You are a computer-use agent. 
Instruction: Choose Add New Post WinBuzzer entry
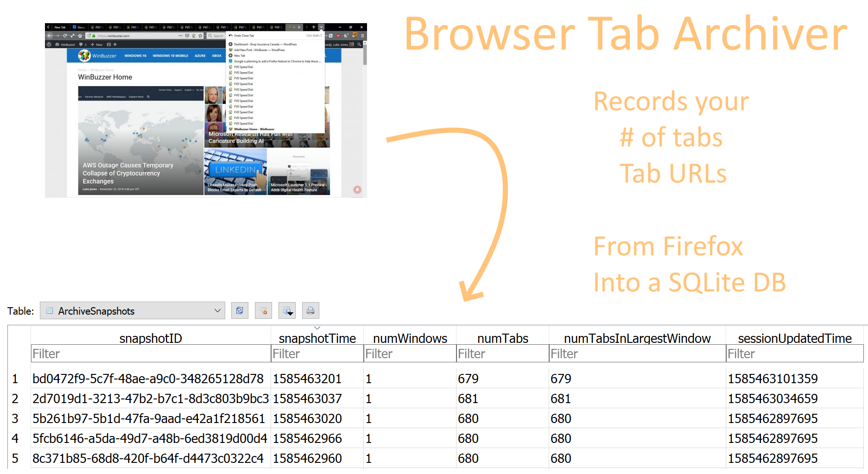click(x=275, y=50)
